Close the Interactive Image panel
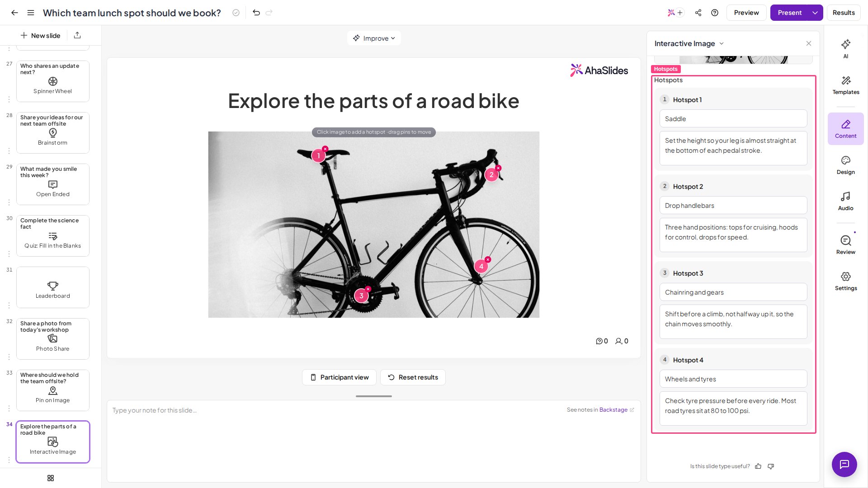The width and height of the screenshot is (868, 488). click(x=809, y=43)
